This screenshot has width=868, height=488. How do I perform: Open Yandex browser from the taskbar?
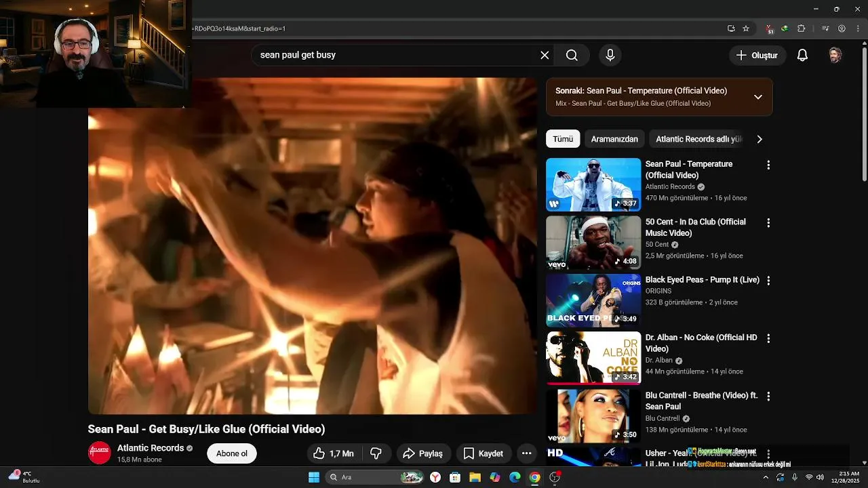[x=435, y=477]
